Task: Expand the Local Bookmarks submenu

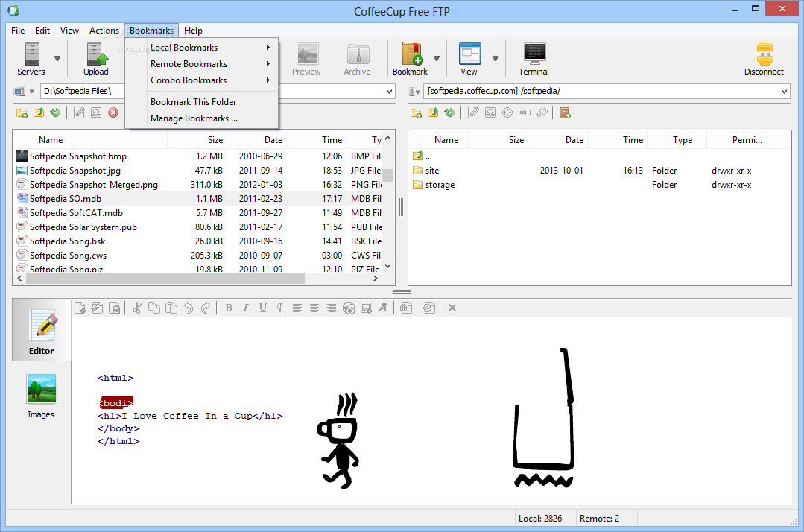Action: (201, 48)
